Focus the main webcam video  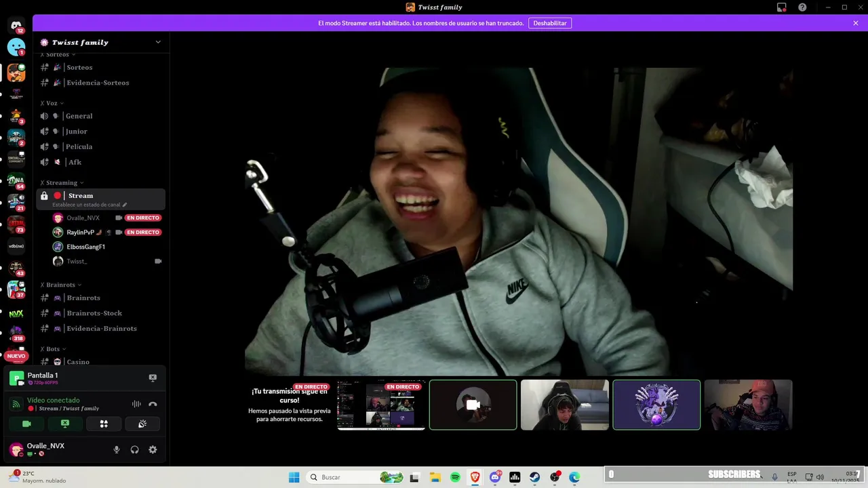pyautogui.click(x=519, y=222)
